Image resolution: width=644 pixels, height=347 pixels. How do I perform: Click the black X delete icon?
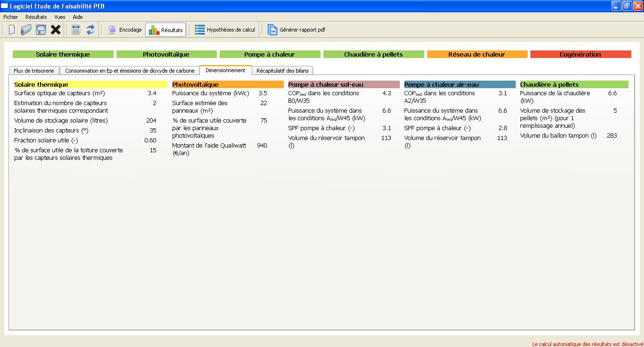coord(56,30)
